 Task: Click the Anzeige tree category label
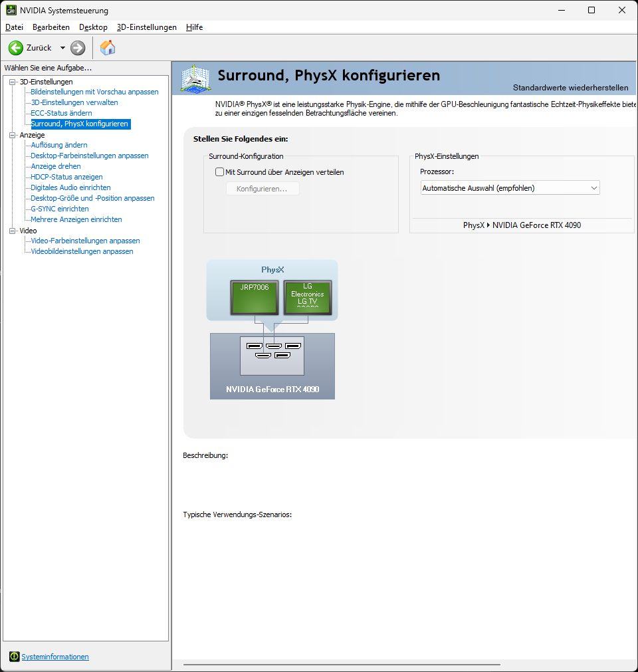[32, 134]
